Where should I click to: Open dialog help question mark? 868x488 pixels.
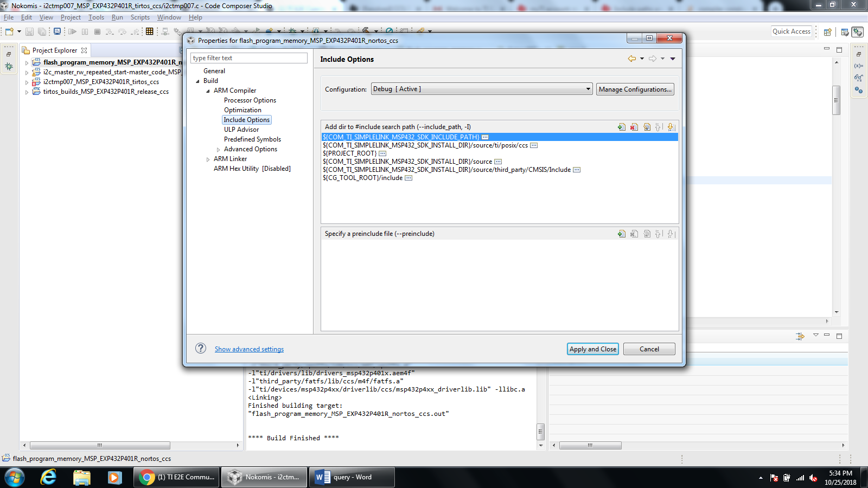point(201,348)
